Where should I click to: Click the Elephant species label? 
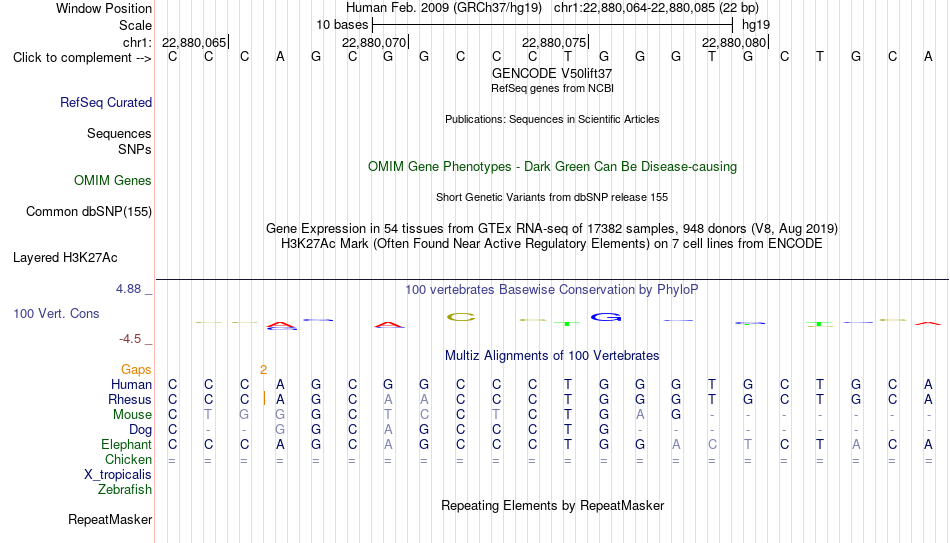pos(127,445)
